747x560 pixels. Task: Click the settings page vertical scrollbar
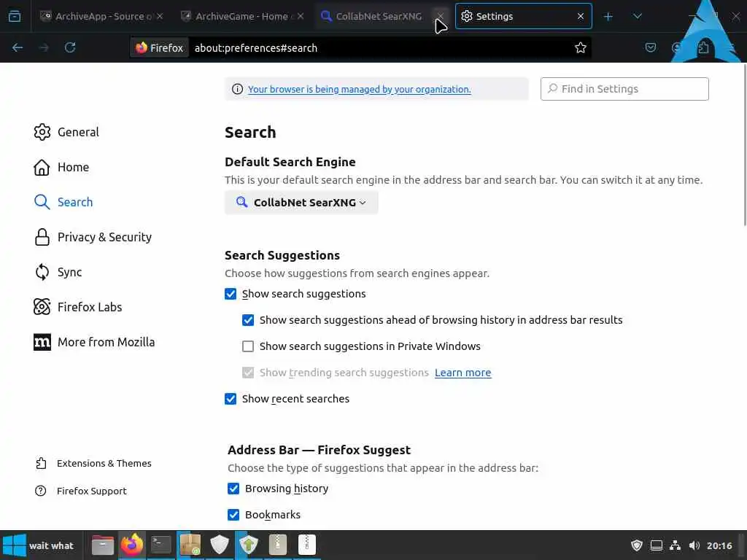pos(744,145)
